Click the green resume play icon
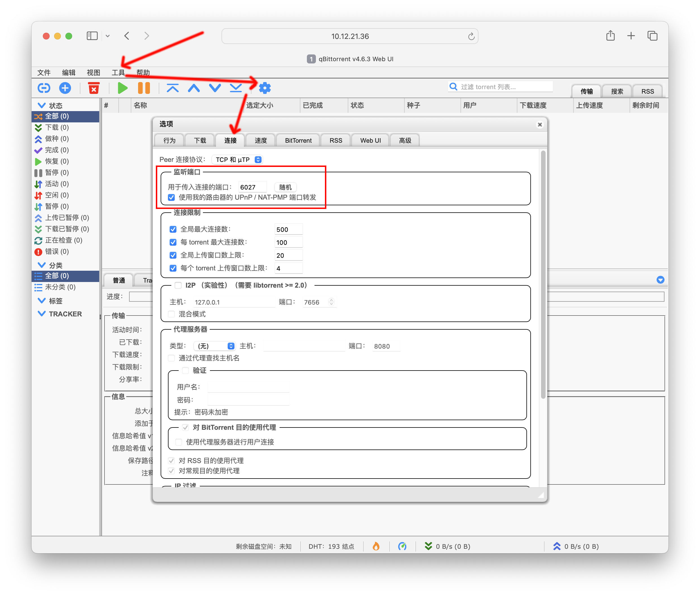The width and height of the screenshot is (700, 595). tap(122, 88)
